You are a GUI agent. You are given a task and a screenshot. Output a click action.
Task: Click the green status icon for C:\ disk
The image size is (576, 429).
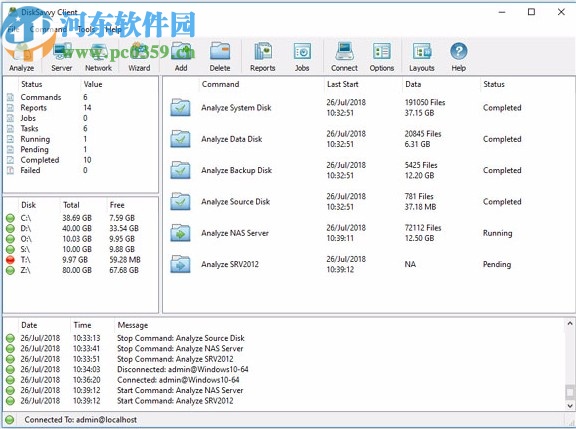coord(10,218)
